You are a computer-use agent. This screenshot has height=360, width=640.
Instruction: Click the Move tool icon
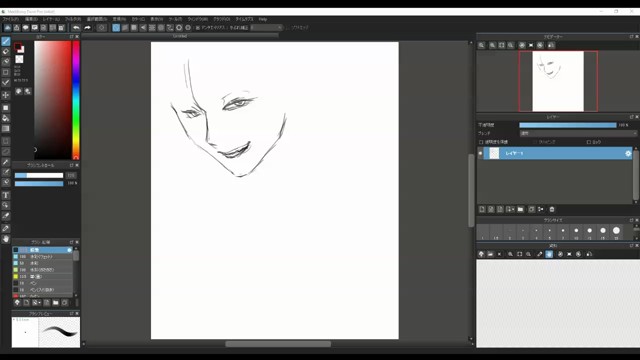point(6,95)
